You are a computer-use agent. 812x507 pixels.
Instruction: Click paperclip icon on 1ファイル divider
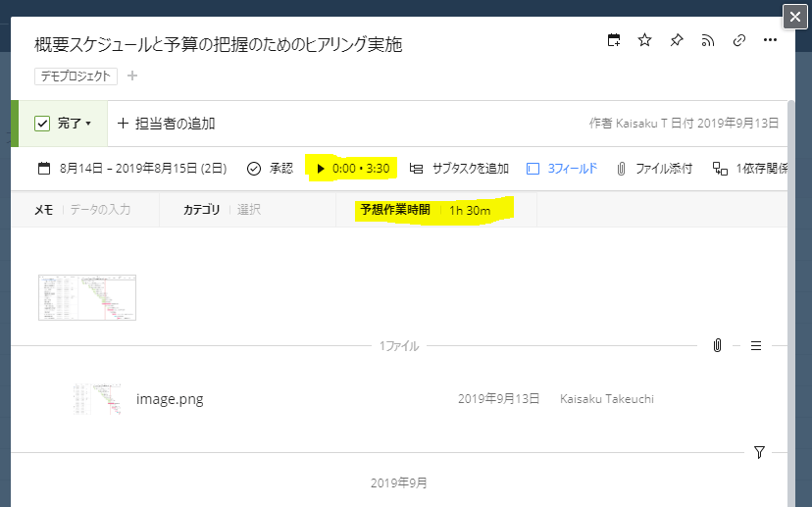[x=717, y=345]
